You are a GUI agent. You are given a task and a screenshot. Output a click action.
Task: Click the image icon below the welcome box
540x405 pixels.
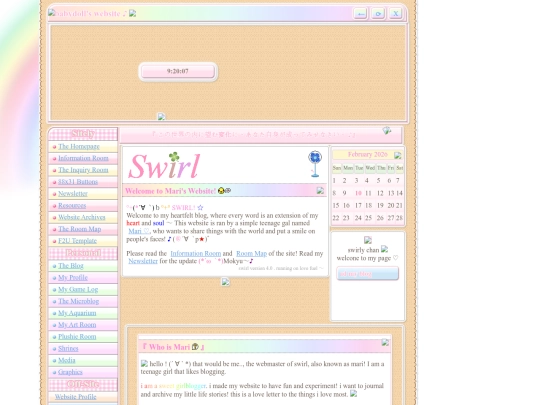(225, 282)
